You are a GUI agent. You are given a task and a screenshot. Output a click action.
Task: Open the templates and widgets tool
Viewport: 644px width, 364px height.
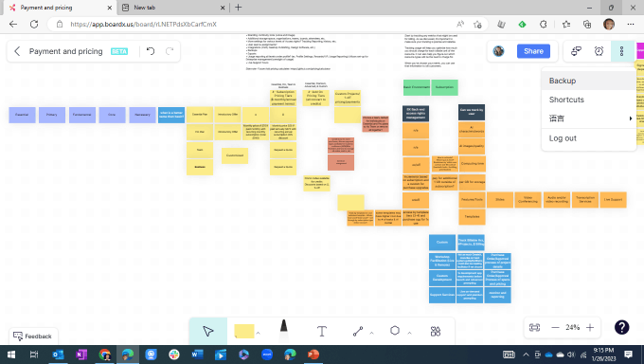tap(436, 331)
